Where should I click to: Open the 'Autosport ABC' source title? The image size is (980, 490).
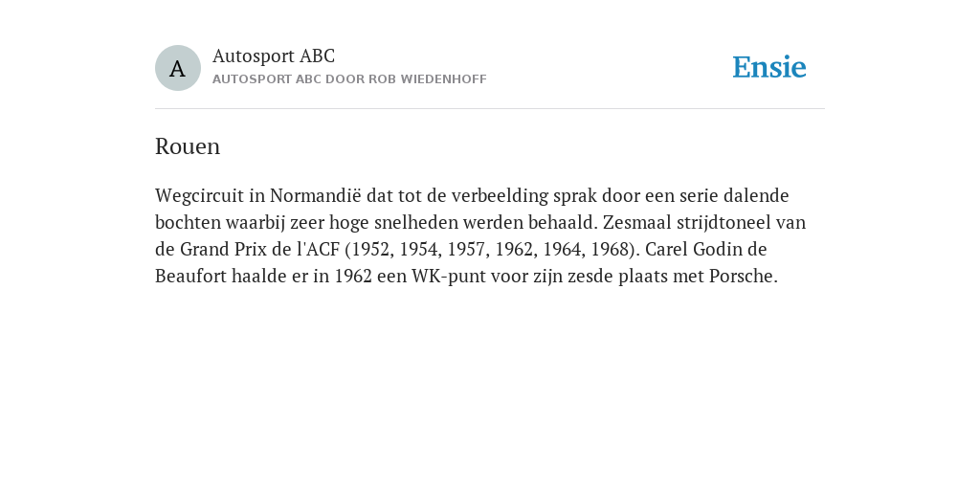[274, 56]
